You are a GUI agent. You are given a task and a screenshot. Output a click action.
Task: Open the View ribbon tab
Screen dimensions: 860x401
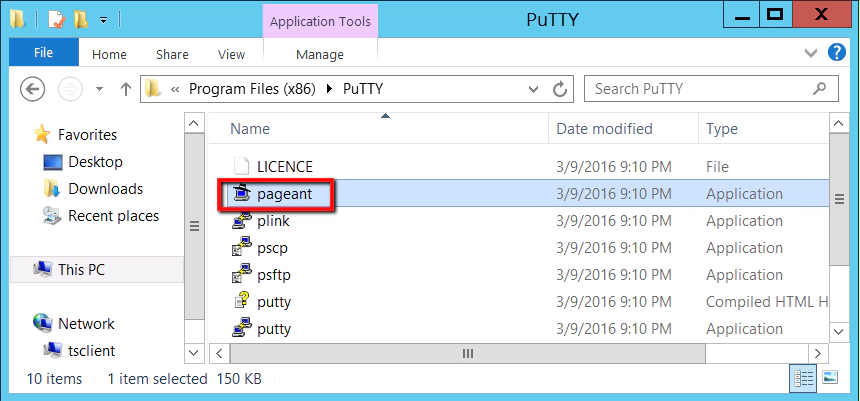231,54
